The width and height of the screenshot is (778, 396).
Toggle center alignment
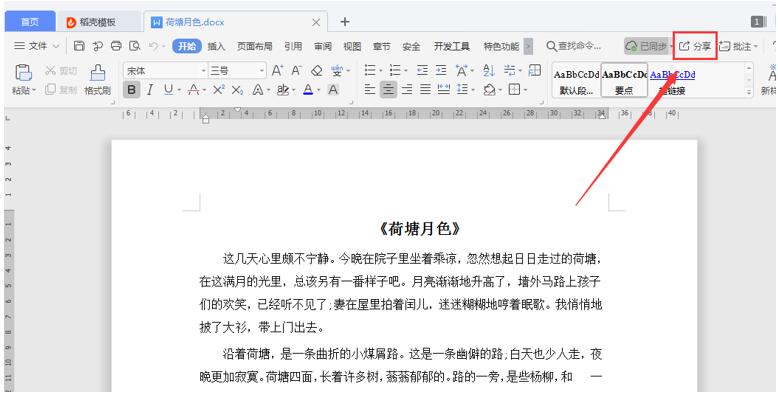click(388, 90)
